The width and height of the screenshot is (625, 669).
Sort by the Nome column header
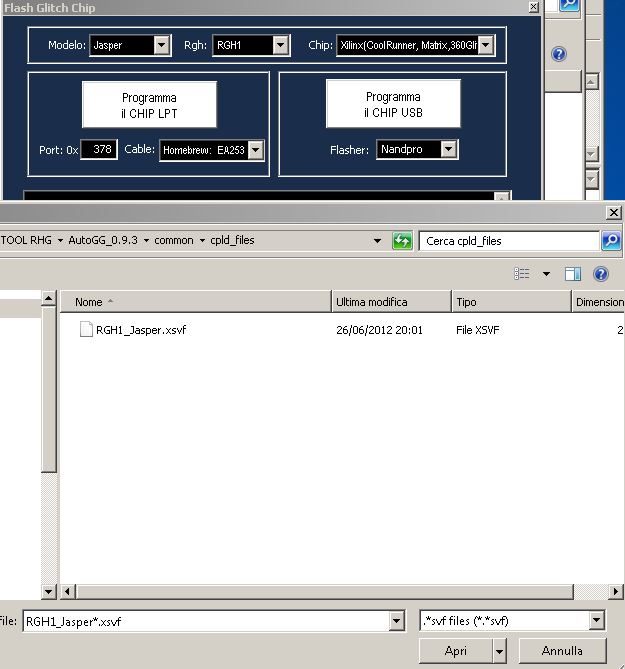tap(195, 302)
